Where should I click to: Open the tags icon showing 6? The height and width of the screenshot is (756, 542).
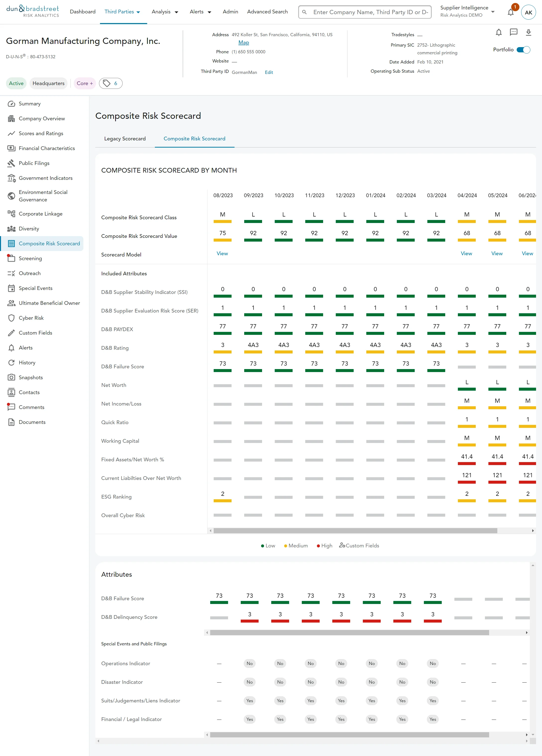click(x=110, y=83)
